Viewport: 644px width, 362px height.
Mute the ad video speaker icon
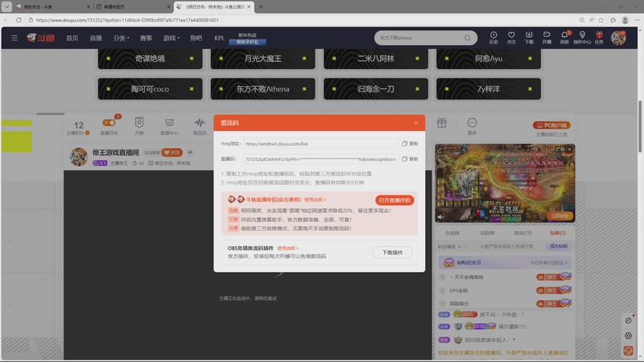pos(440,216)
